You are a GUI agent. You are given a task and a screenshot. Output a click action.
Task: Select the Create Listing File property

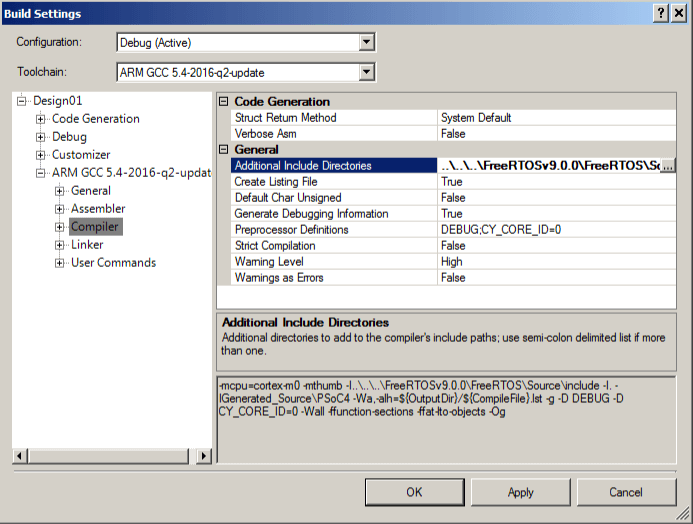(x=334, y=182)
